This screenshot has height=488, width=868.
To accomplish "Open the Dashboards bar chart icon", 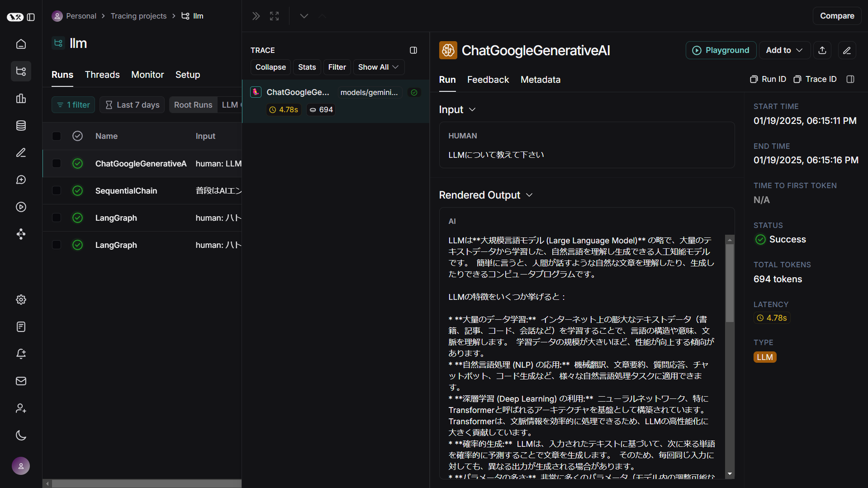I will (x=21, y=98).
